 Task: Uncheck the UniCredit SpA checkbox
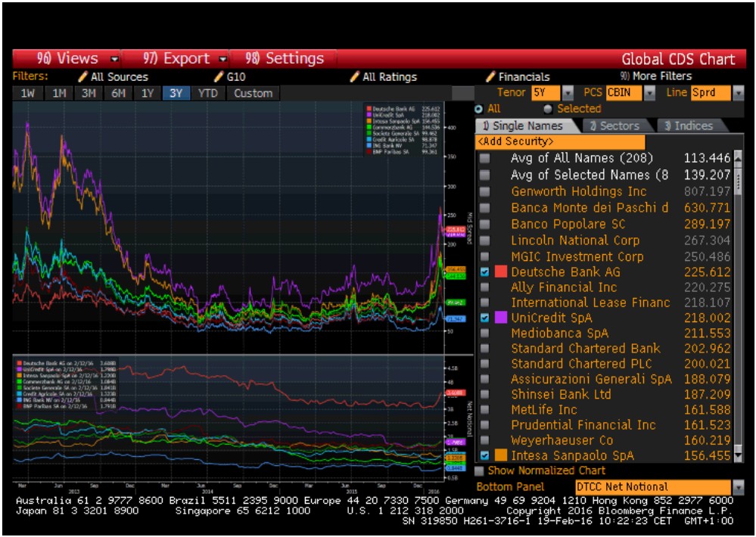(x=484, y=318)
